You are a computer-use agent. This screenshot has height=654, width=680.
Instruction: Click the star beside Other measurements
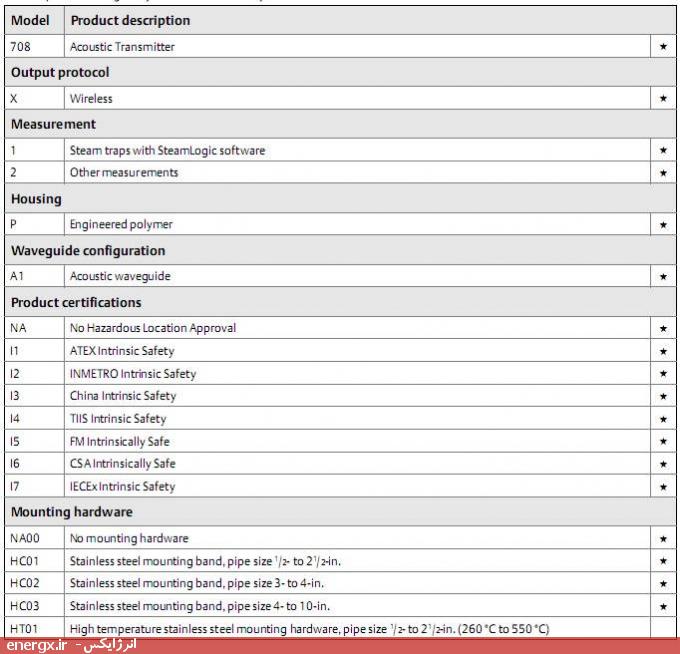(663, 173)
